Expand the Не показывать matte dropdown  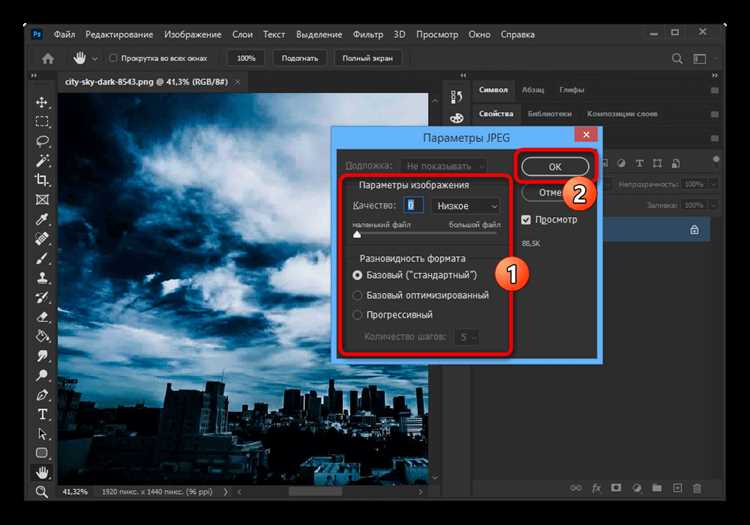443,166
